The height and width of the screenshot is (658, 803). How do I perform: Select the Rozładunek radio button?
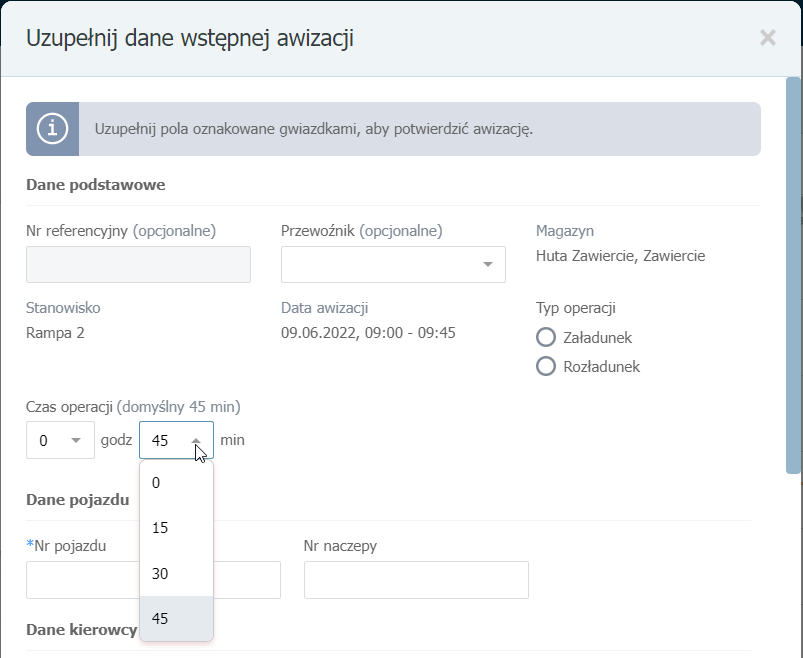click(x=546, y=367)
